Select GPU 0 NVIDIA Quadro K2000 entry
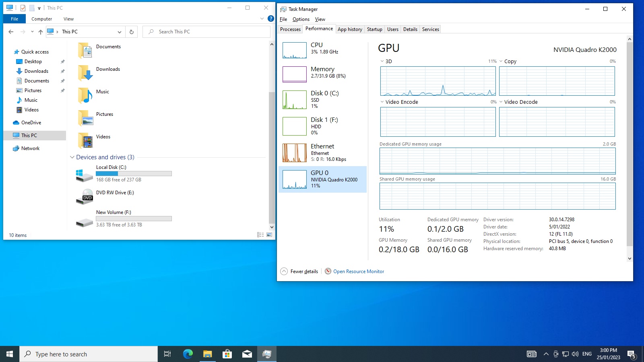 (322, 179)
